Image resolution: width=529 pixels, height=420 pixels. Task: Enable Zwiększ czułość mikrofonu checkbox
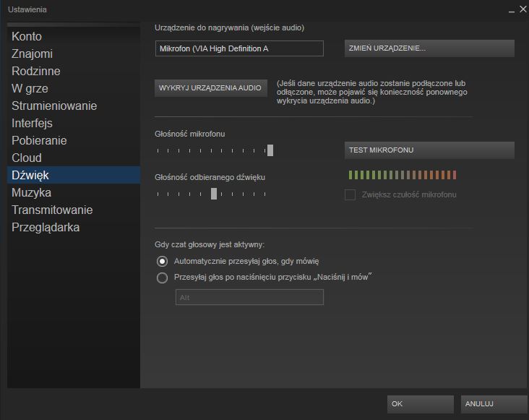[x=350, y=194]
